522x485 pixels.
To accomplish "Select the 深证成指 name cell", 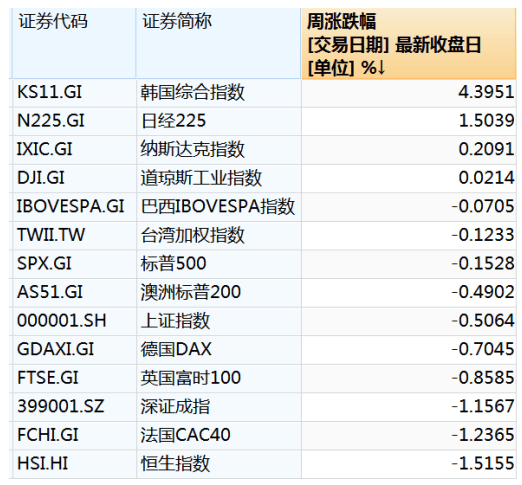I will [x=219, y=407].
